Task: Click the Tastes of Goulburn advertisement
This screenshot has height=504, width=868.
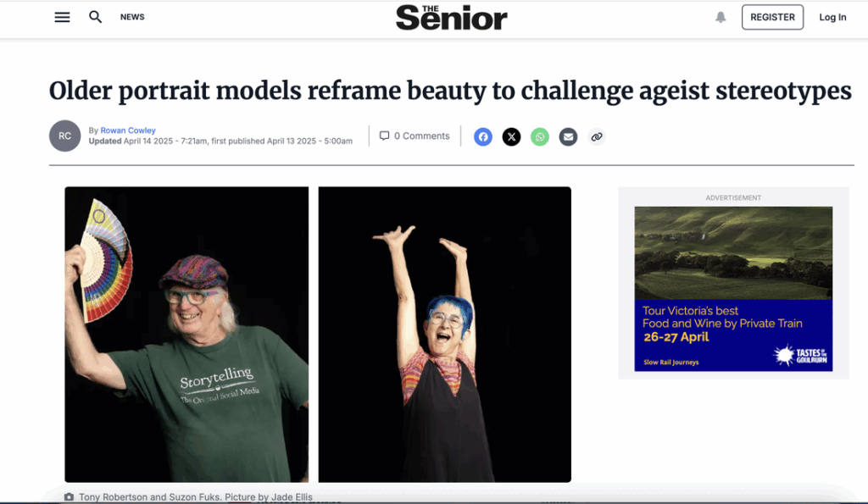Action: point(733,289)
